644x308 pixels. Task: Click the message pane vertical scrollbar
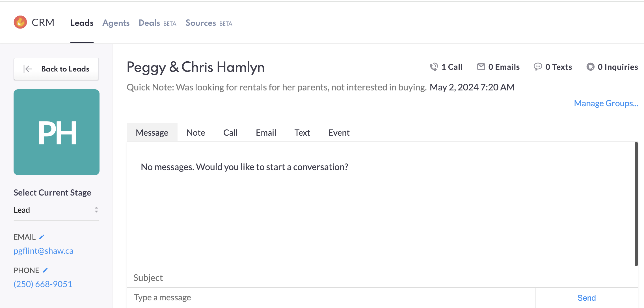tap(636, 203)
